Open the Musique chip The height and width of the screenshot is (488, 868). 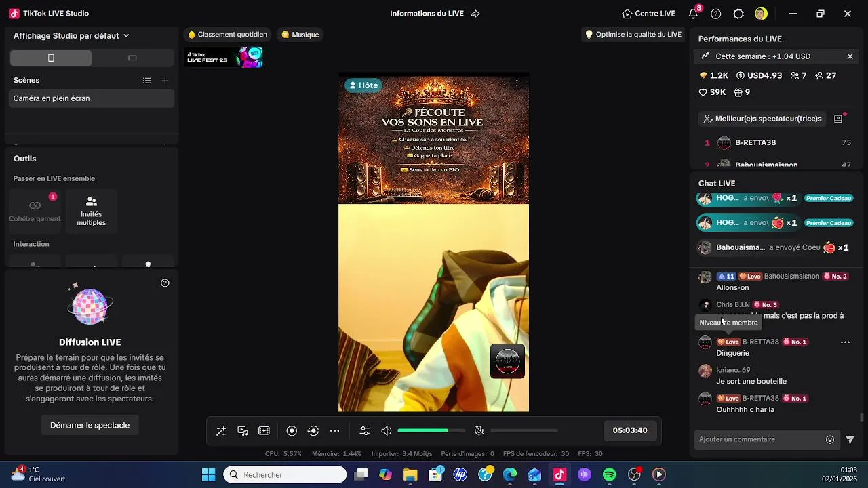300,35
